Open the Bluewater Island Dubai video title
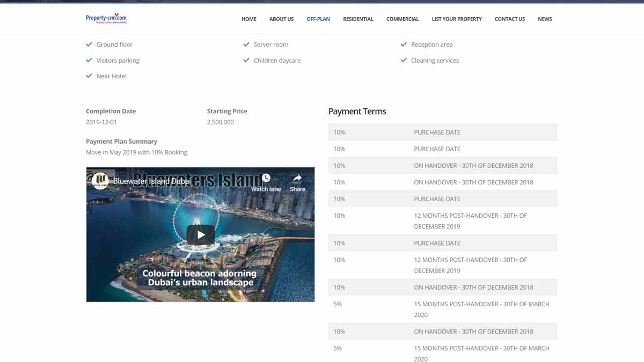Image resolution: width=644 pixels, height=362 pixels. click(152, 181)
